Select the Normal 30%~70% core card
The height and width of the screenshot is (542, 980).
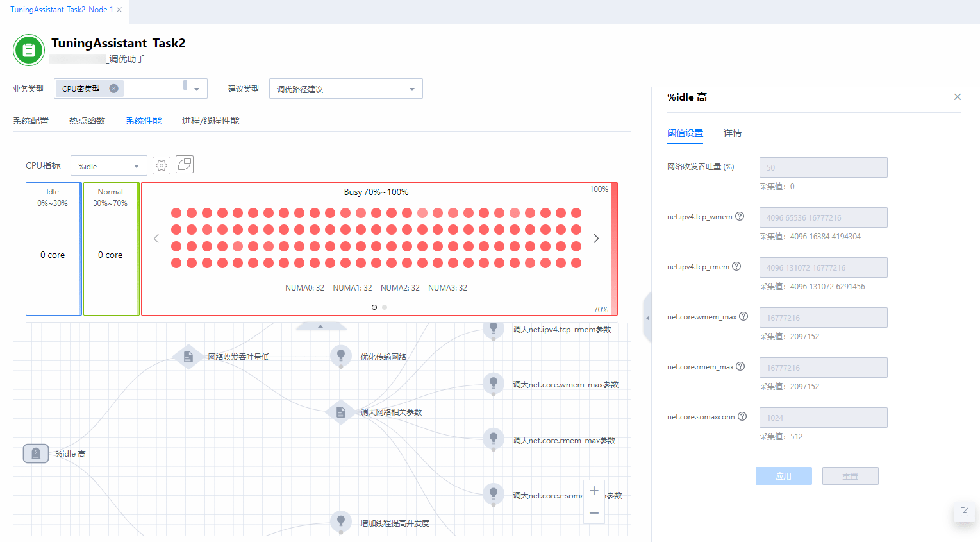click(112, 249)
